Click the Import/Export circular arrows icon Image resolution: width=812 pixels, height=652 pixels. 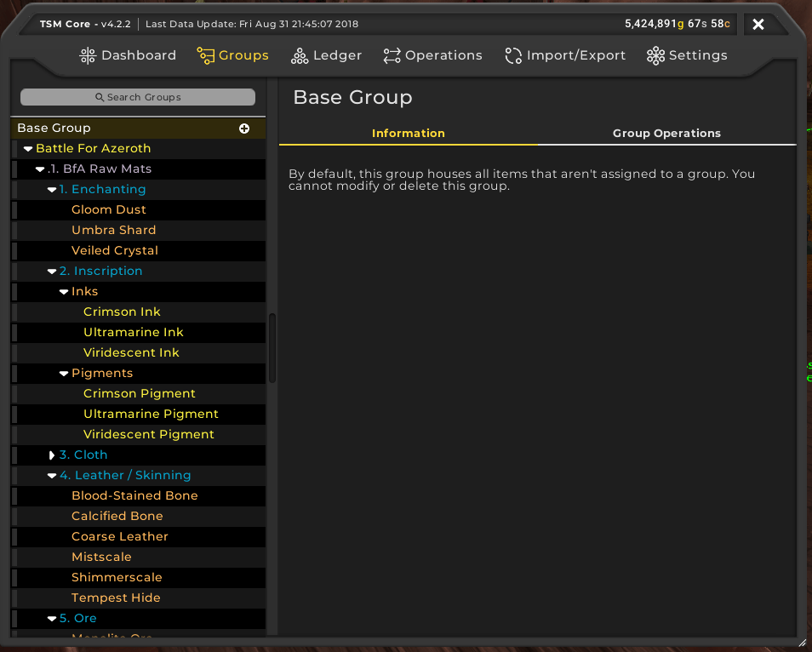[513, 55]
